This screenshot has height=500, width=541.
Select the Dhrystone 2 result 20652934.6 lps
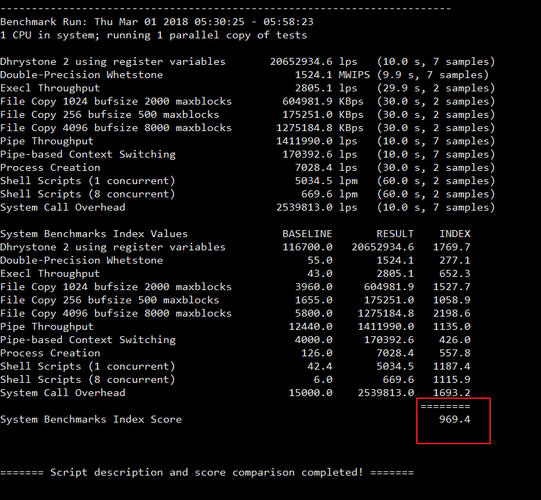coord(313,61)
